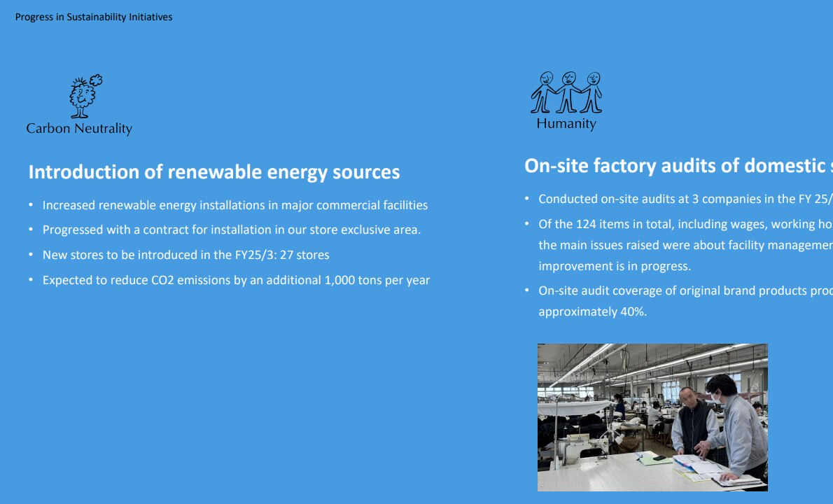
Task: Click the Humanity three-people icon
Action: [566, 92]
